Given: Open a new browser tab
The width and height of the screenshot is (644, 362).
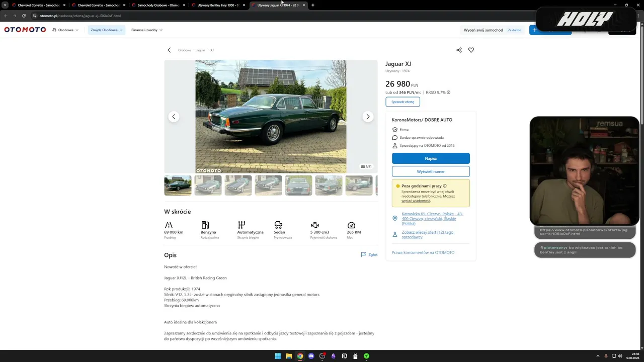Looking at the screenshot, I should [x=312, y=5].
